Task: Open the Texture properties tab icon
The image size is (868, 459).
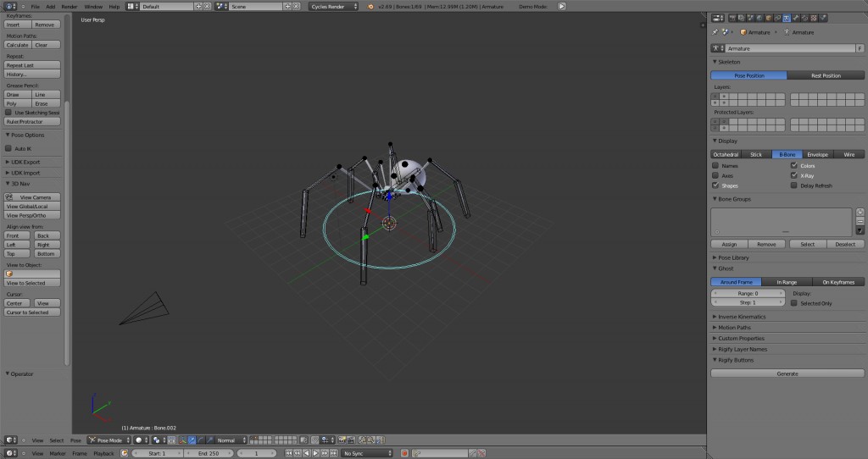Action: (814, 18)
